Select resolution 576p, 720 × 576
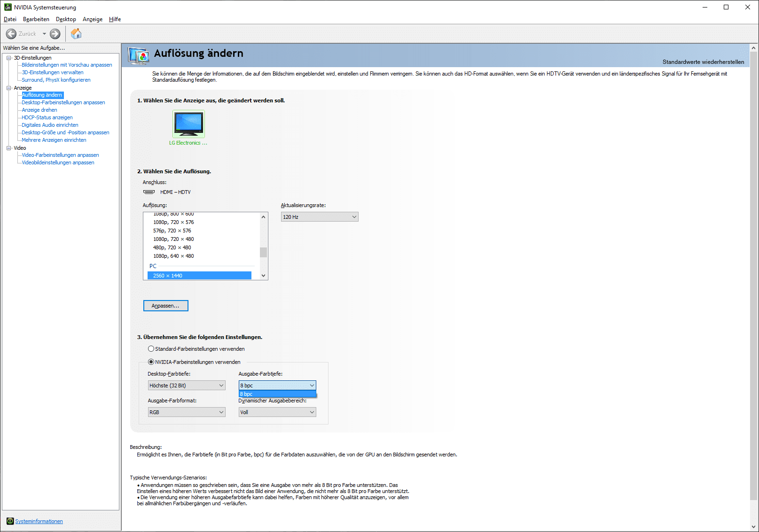 (x=172, y=231)
